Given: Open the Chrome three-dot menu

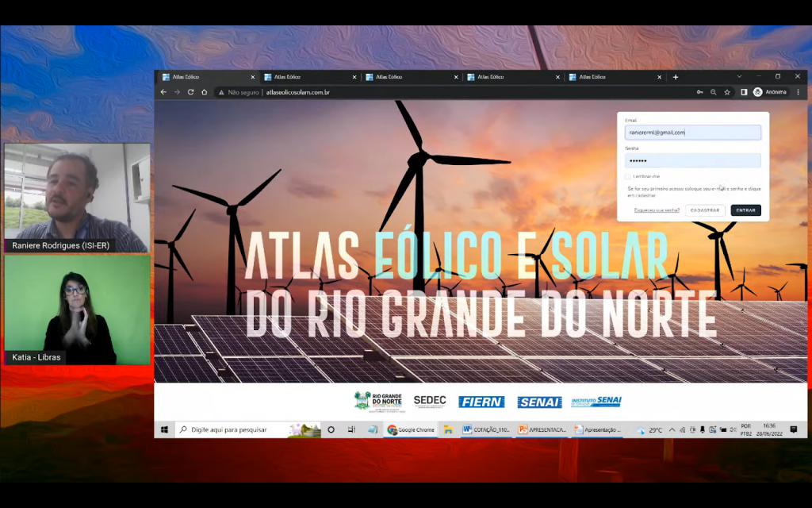Looking at the screenshot, I should point(798,92).
